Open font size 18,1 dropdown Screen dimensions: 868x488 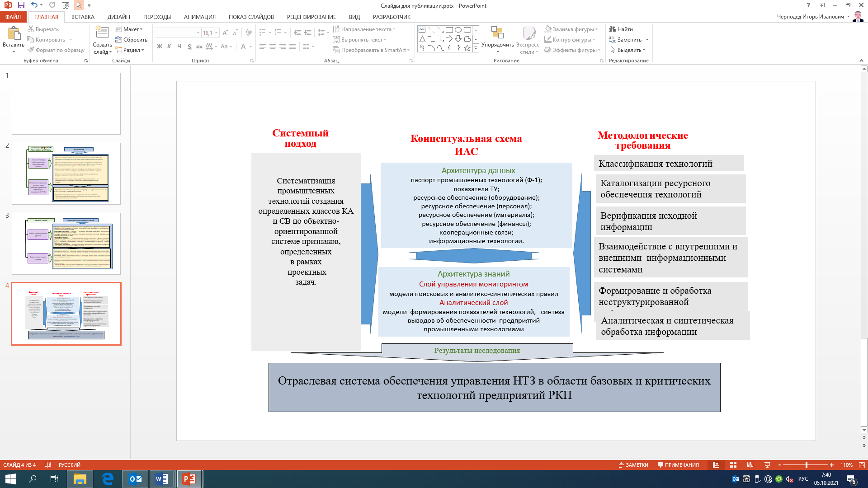point(217,33)
